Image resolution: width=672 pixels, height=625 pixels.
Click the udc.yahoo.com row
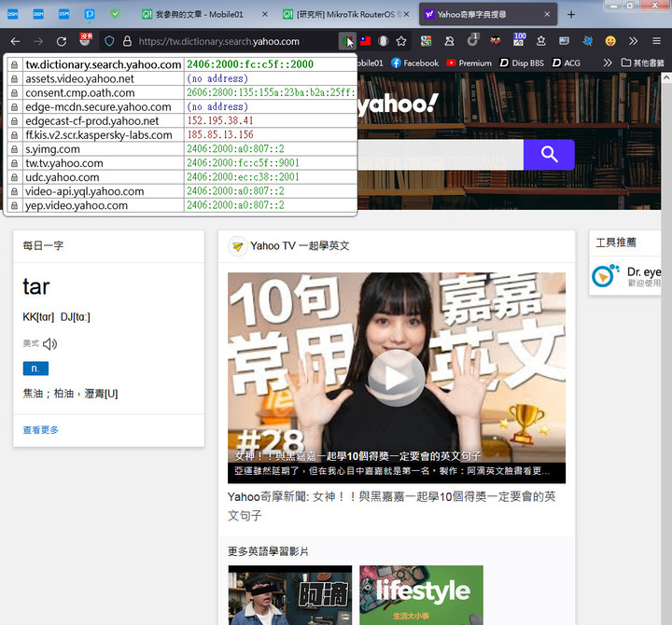[182, 177]
